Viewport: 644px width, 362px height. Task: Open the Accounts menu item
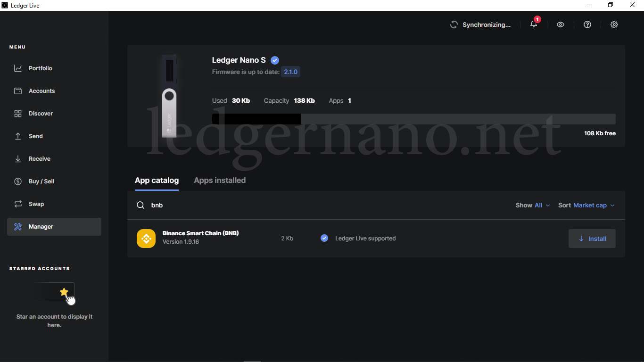[x=54, y=91]
